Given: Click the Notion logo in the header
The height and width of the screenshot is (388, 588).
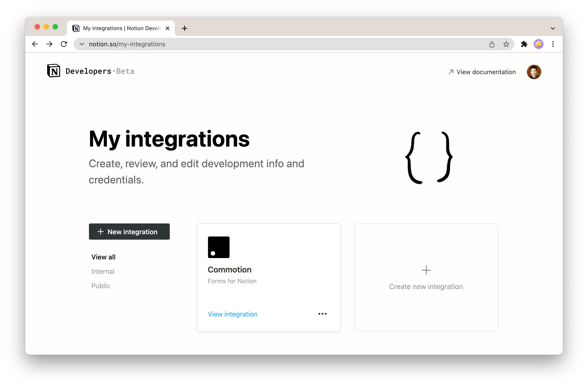Looking at the screenshot, I should [x=54, y=71].
